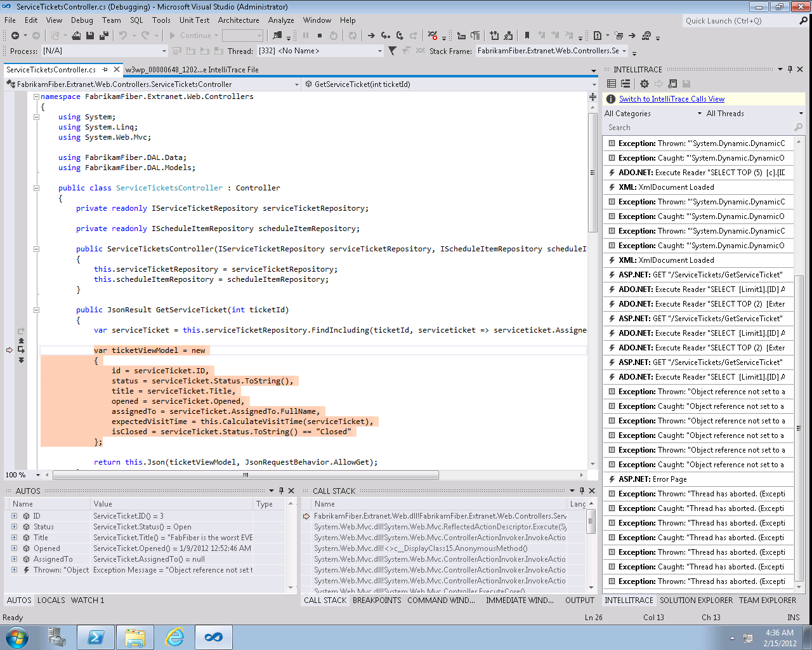Select the ASP.NET Error Page event

coord(652,479)
